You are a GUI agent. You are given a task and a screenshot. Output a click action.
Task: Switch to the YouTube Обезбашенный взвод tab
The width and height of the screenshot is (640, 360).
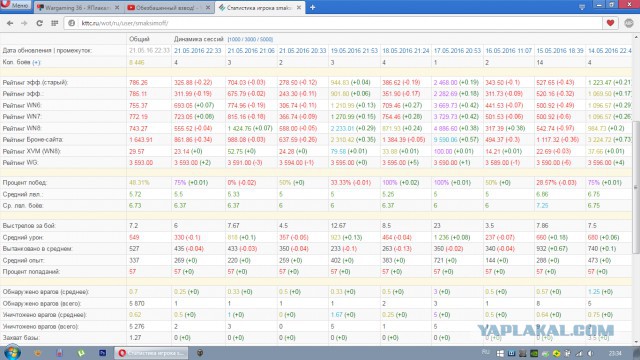click(169, 7)
